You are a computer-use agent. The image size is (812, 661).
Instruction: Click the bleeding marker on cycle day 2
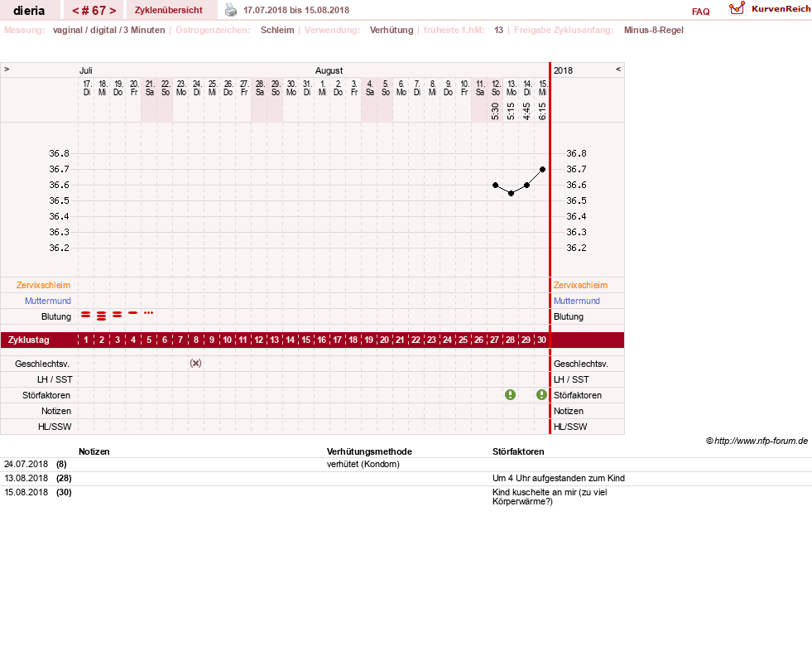(x=102, y=316)
